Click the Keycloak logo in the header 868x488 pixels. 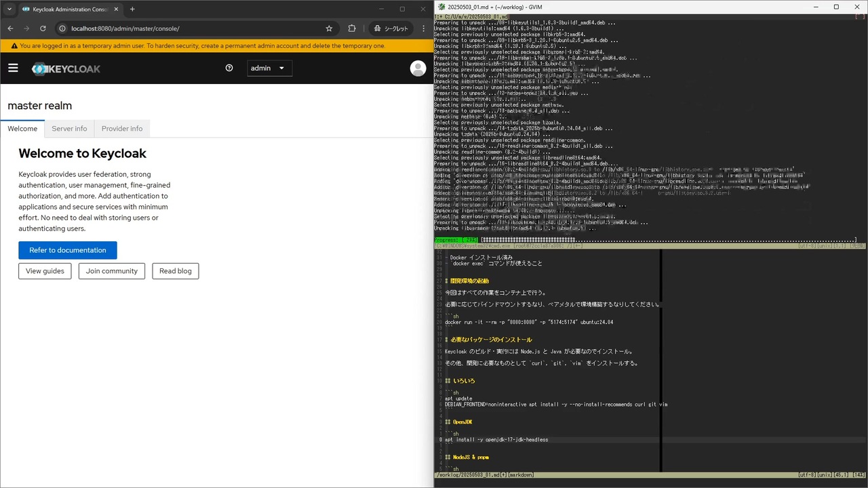click(66, 68)
